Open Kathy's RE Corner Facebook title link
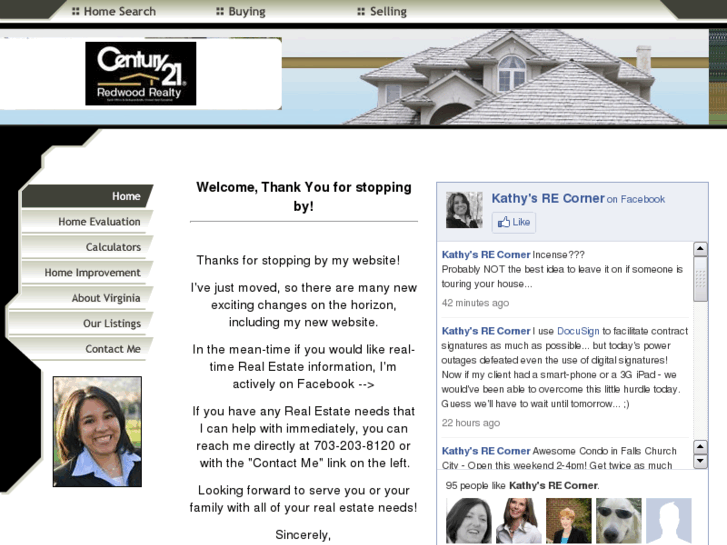This screenshot has width=727, height=545. (x=548, y=199)
